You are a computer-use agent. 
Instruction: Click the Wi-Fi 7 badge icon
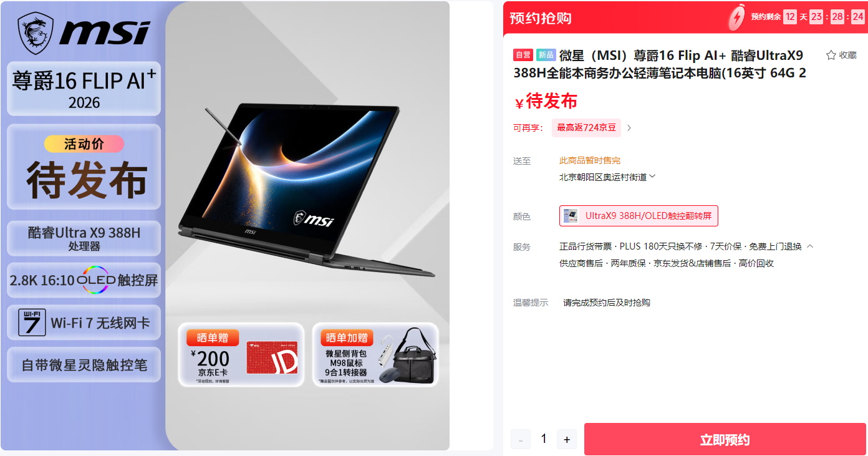pos(32,323)
